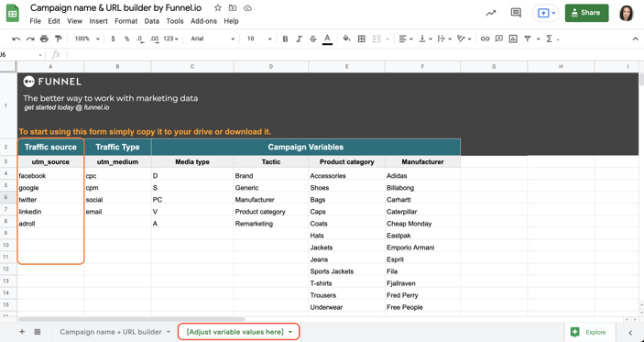Open the View menu
The image size is (644, 342).
point(75,21)
